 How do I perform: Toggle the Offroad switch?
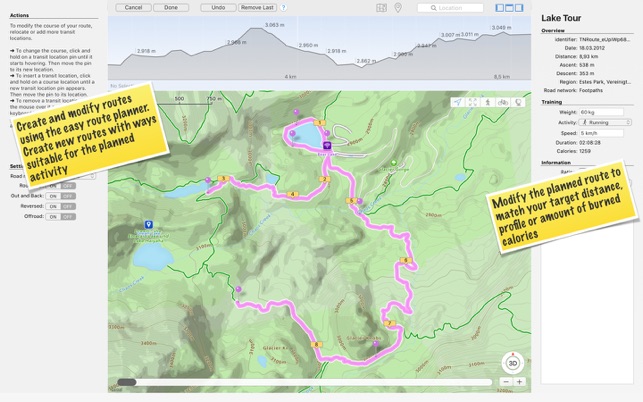[x=60, y=217]
